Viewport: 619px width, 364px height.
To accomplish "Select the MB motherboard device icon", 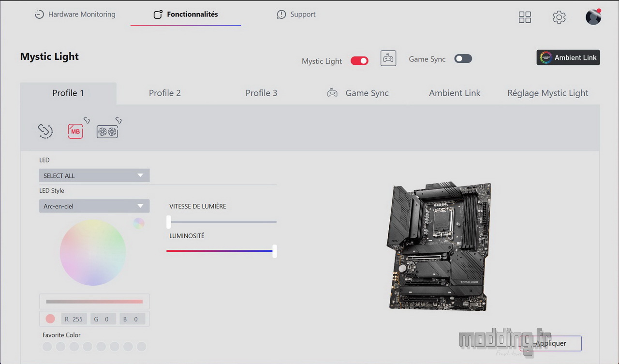I will click(75, 131).
